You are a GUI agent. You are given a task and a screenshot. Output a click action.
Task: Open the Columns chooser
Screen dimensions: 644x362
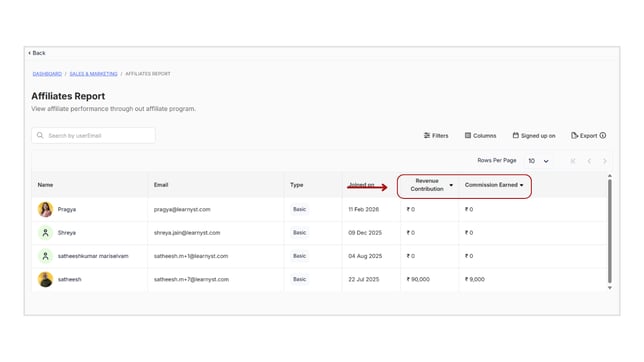(481, 136)
